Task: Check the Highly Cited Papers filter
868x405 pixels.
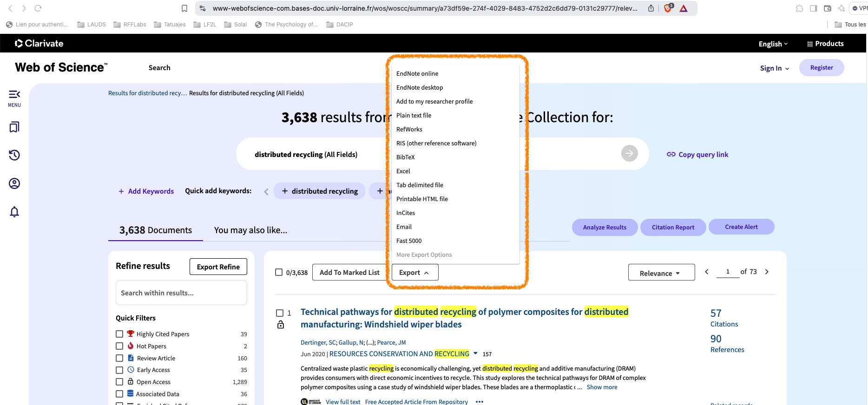Action: 119,334
